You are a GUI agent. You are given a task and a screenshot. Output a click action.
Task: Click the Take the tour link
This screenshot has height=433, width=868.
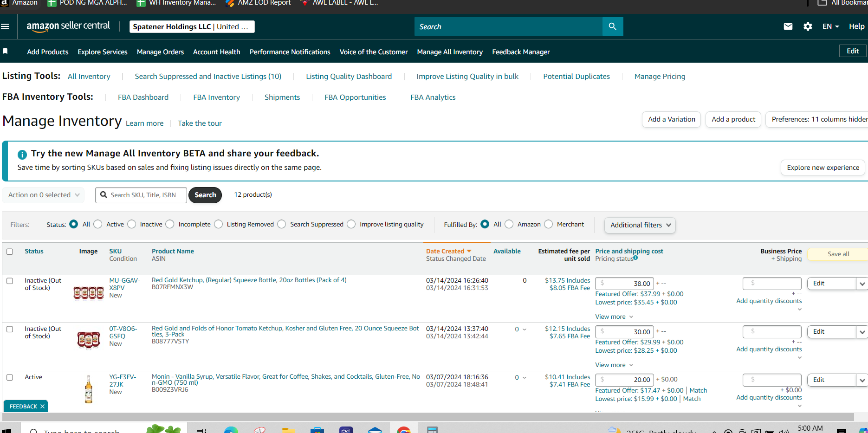(x=200, y=123)
